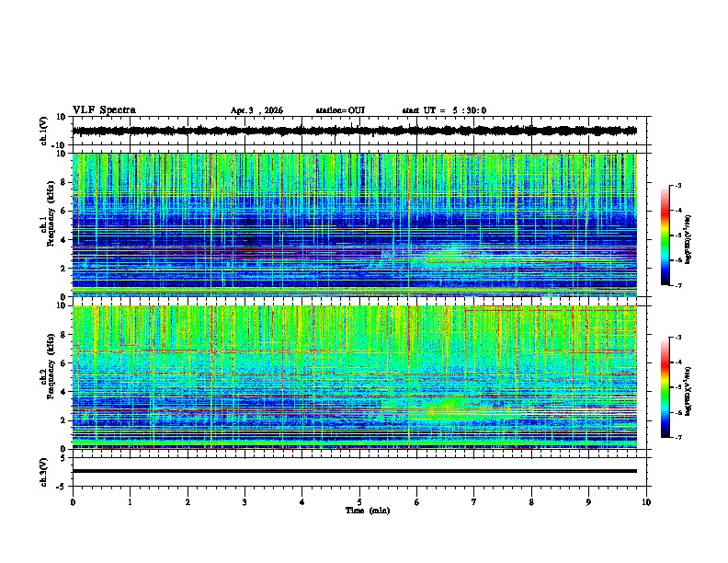728x563 pixels.
Task: Click ch.1 color scale log(PSD) unit label
Action: pos(688,239)
